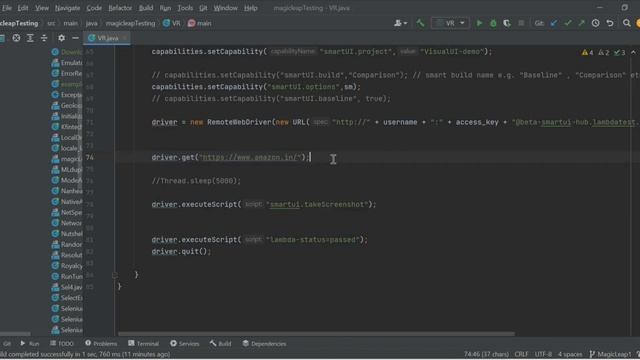
Task: Open the VR run configuration dropdown
Action: point(450,23)
